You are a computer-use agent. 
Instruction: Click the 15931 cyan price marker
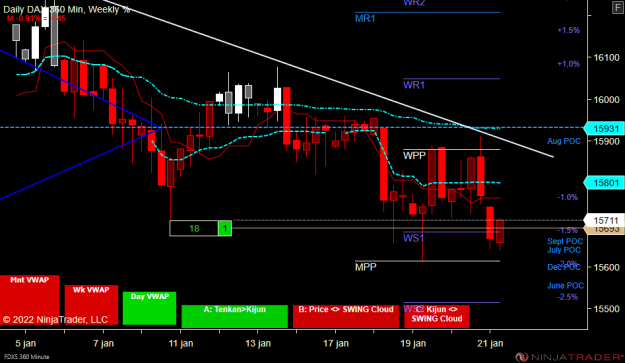coord(604,129)
